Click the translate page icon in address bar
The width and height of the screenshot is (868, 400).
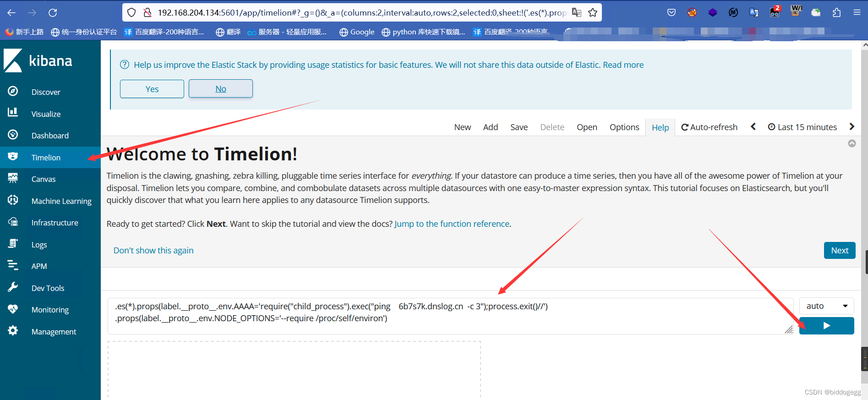pos(577,13)
